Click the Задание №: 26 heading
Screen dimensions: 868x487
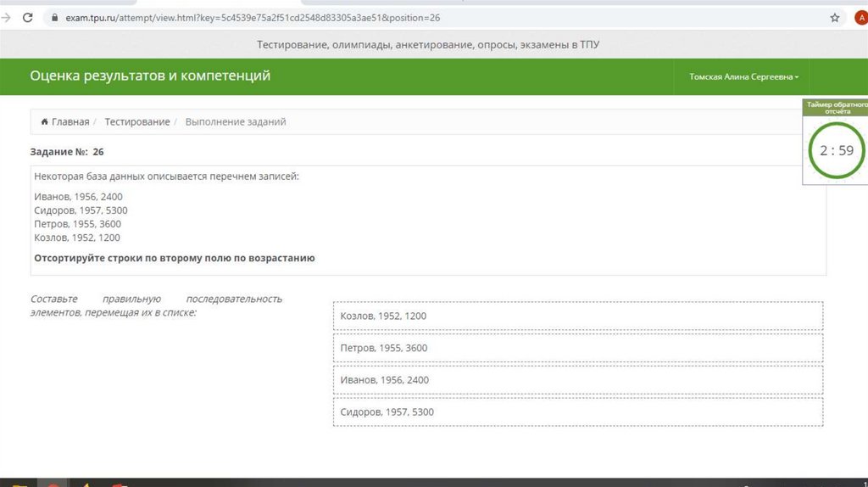point(67,152)
